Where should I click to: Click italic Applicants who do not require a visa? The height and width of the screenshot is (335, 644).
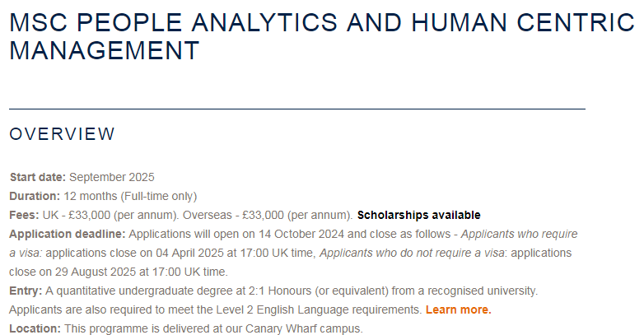point(412,253)
